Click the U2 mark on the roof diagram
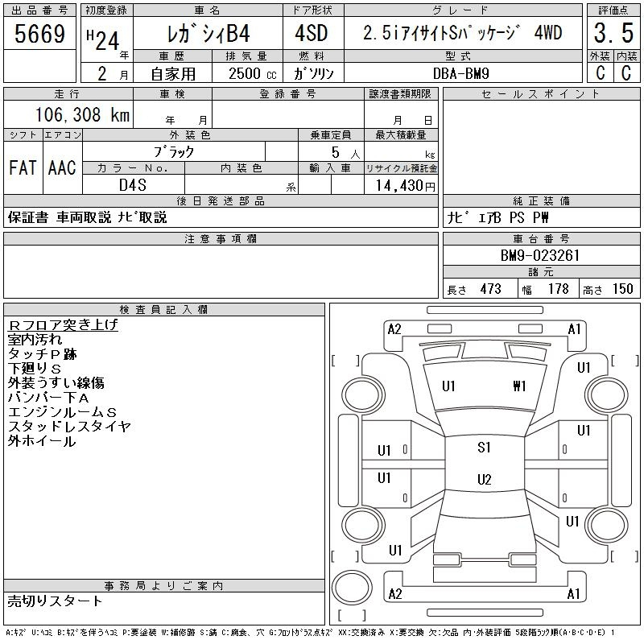This screenshot has width=644, height=644. point(485,480)
